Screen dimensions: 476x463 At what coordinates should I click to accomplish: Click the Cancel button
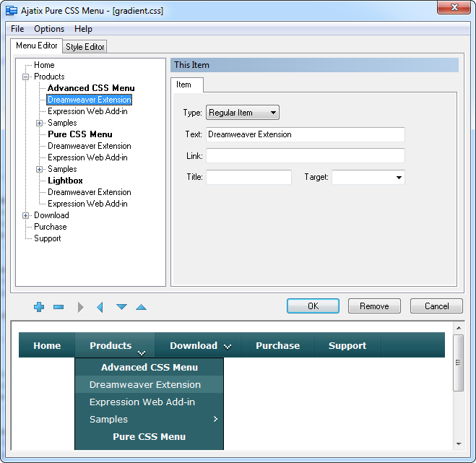point(436,306)
